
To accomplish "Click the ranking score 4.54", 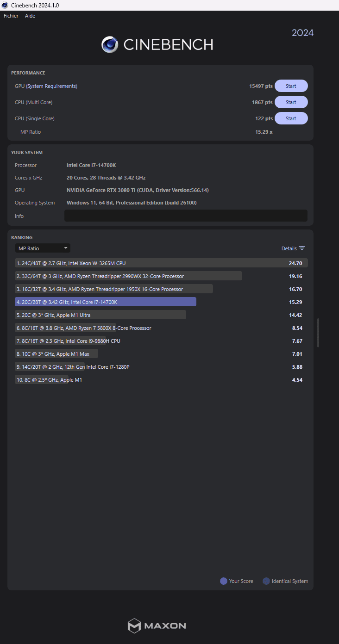I will click(297, 380).
